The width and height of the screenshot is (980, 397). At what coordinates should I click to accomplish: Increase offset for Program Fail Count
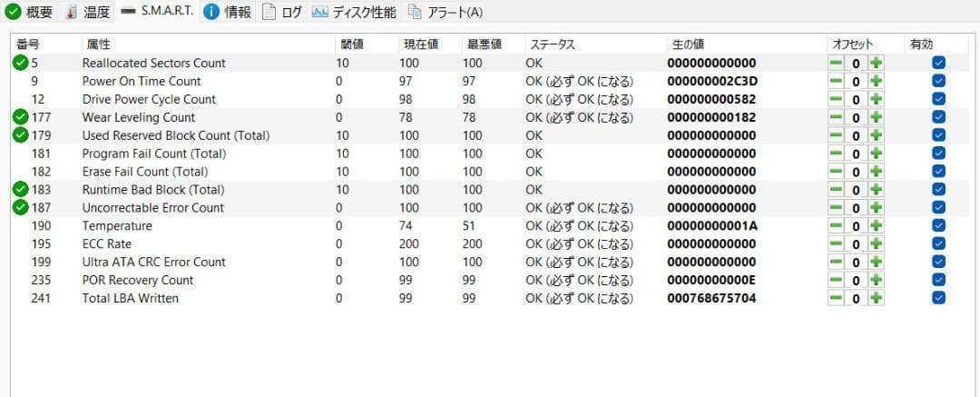tap(877, 154)
